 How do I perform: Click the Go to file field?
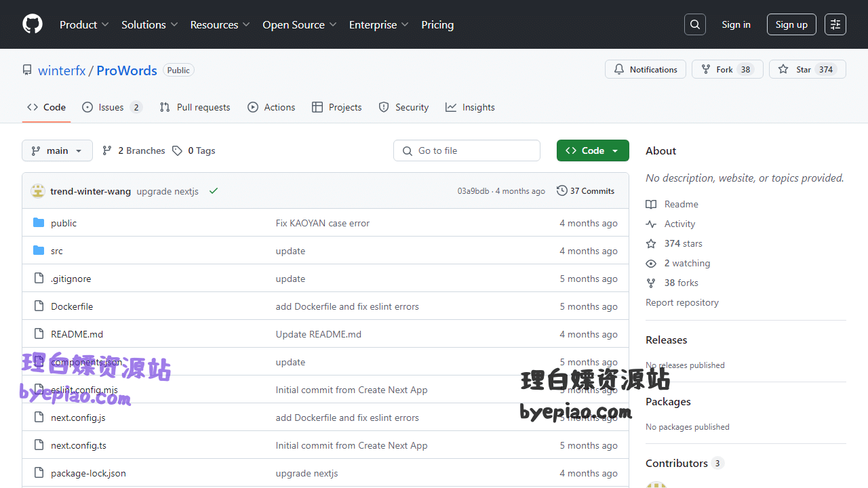467,150
